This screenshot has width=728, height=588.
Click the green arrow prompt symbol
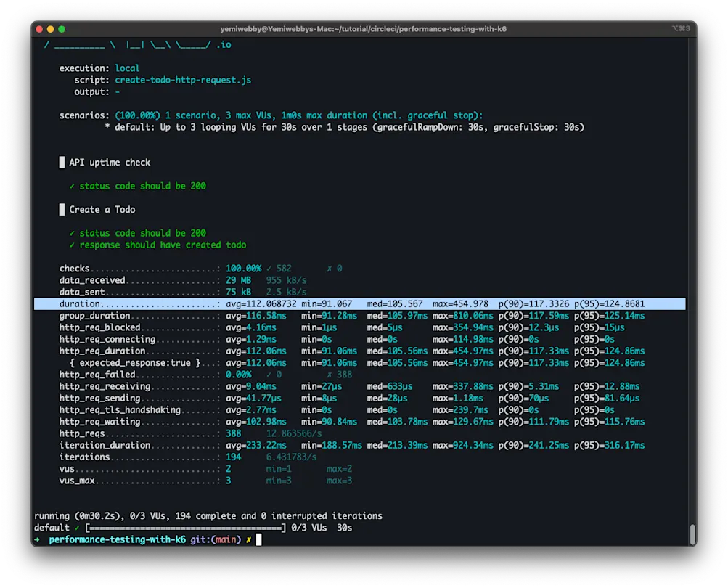(38, 539)
